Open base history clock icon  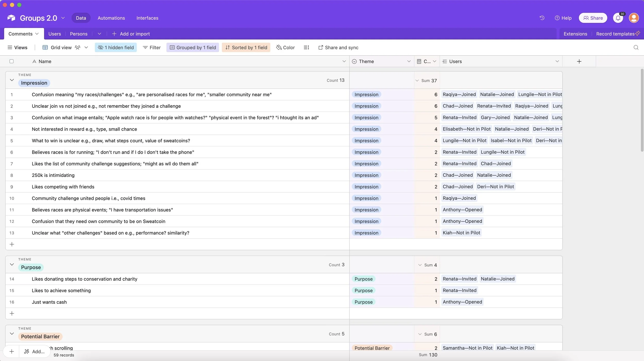(x=542, y=18)
